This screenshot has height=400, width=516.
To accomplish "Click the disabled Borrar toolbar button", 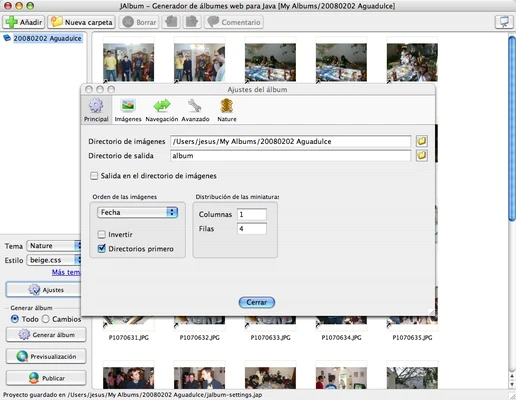I will 139,22.
